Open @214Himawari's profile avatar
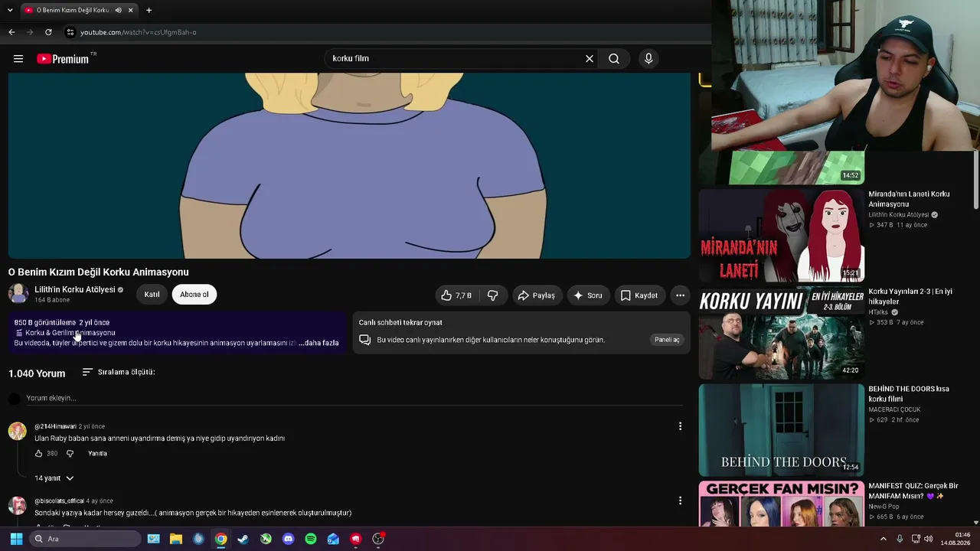This screenshot has width=980, height=551. pos(17,431)
